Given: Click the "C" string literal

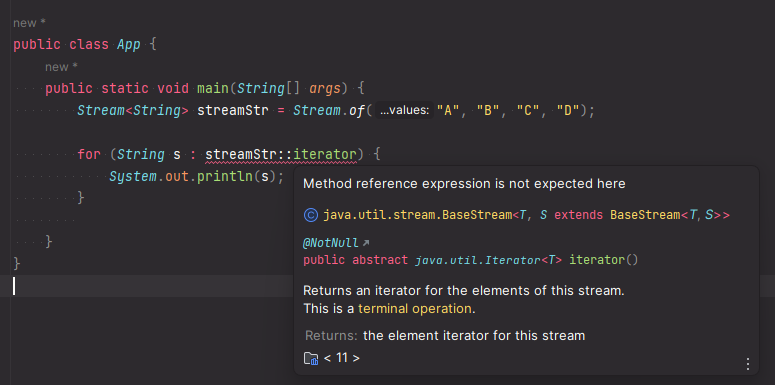Looking at the screenshot, I should click(x=528, y=111).
